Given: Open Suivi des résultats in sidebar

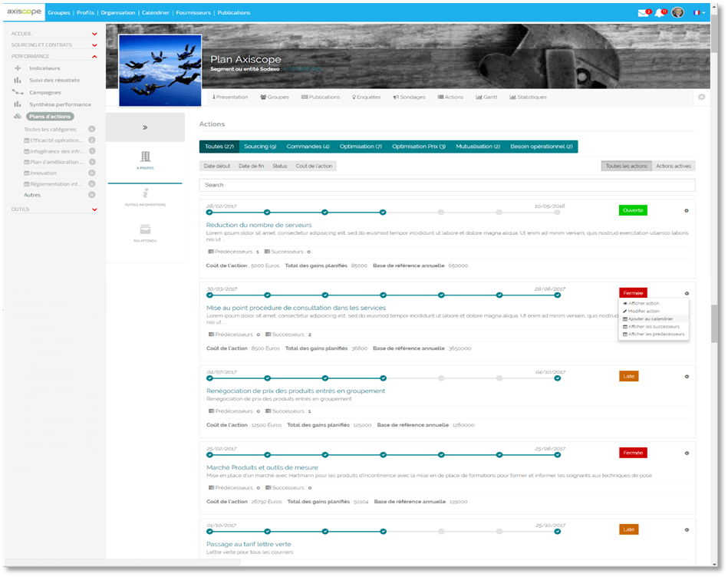Looking at the screenshot, I should click(54, 80).
